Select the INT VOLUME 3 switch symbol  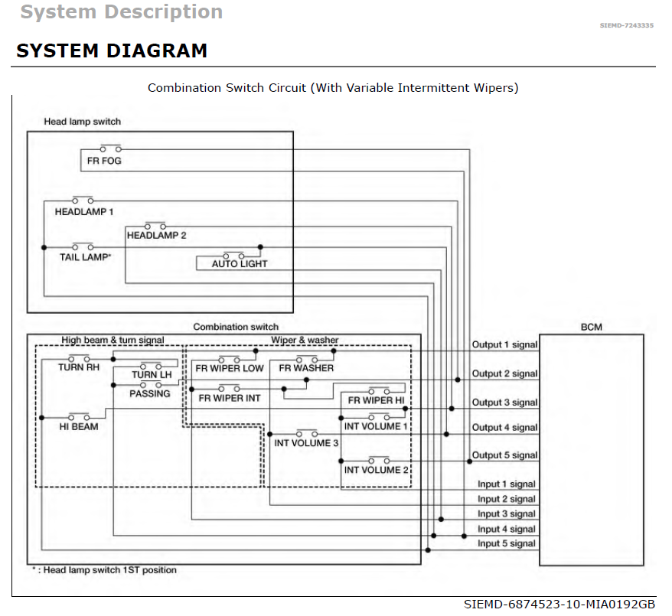point(306,433)
